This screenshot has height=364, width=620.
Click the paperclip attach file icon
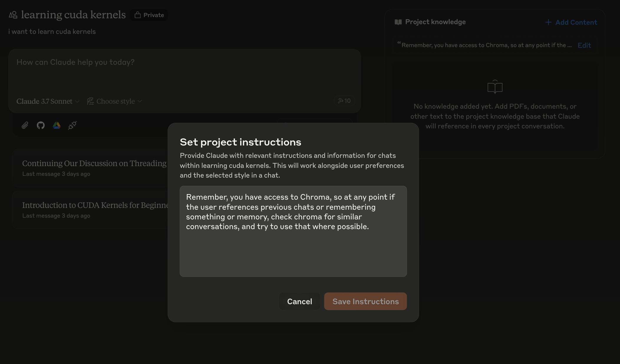click(x=25, y=125)
